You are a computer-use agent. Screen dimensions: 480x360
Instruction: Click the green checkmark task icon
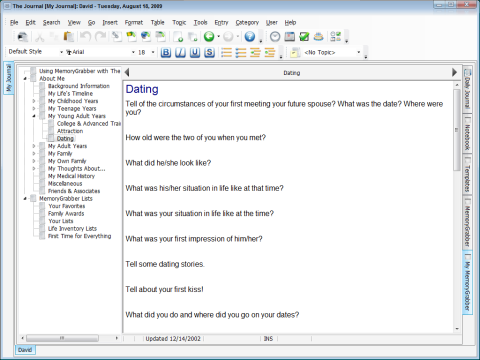304,36
